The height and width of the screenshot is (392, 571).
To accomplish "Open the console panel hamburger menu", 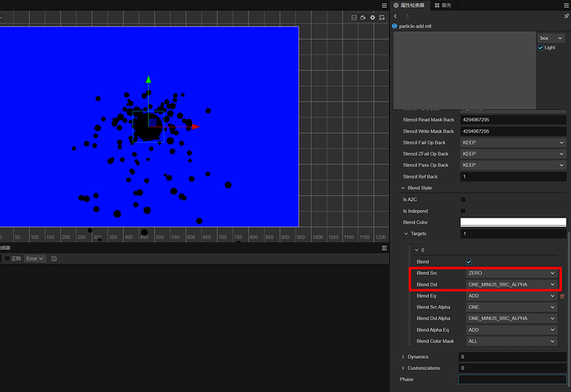I will [384, 248].
